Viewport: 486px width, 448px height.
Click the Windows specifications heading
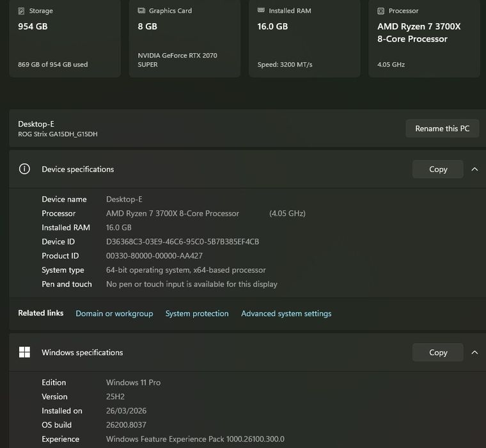click(82, 353)
